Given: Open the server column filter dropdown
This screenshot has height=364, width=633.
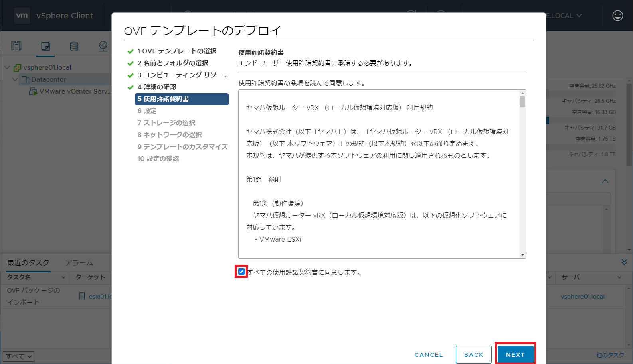Looking at the screenshot, I should tap(619, 277).
